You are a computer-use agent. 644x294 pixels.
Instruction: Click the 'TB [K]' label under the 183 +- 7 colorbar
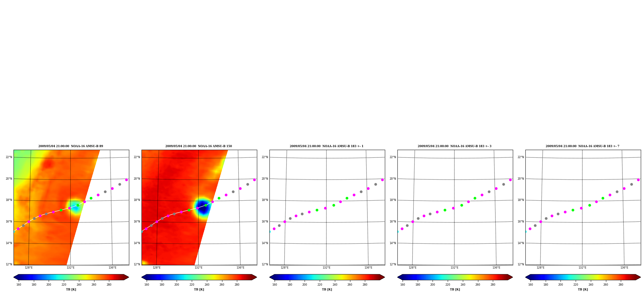(x=583, y=289)
